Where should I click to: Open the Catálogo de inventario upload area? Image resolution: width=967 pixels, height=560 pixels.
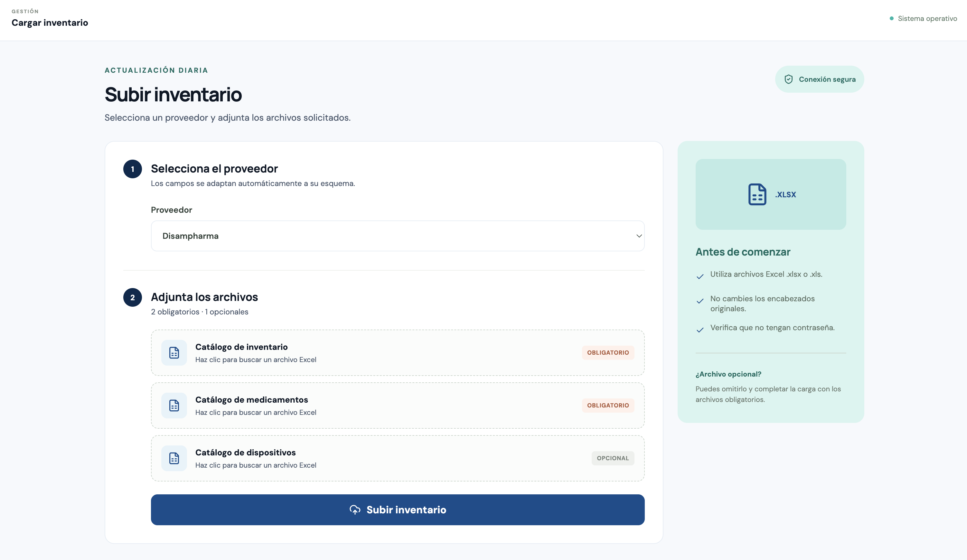click(398, 352)
